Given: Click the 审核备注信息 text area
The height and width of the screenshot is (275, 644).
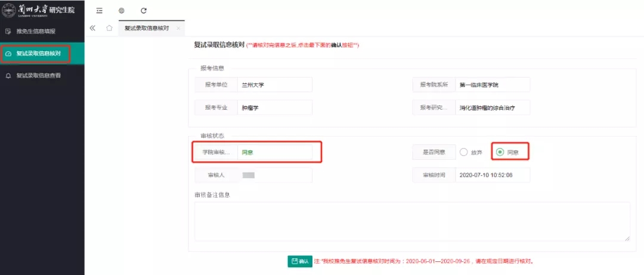Looking at the screenshot, I should [x=411, y=221].
